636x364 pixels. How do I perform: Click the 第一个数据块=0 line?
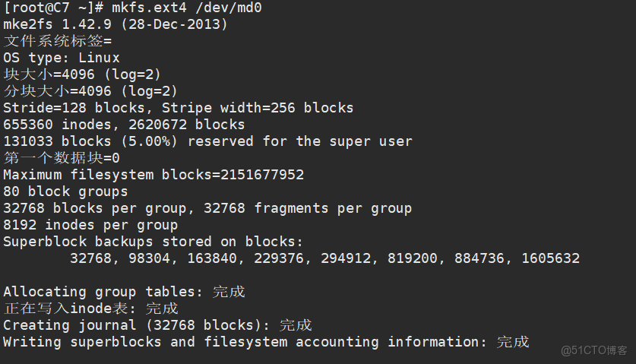(x=62, y=158)
